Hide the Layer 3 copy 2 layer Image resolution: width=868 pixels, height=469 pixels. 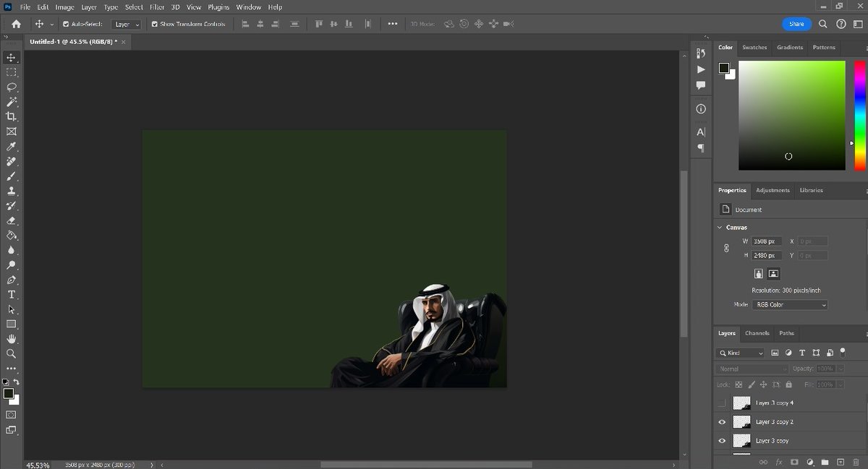(722, 422)
